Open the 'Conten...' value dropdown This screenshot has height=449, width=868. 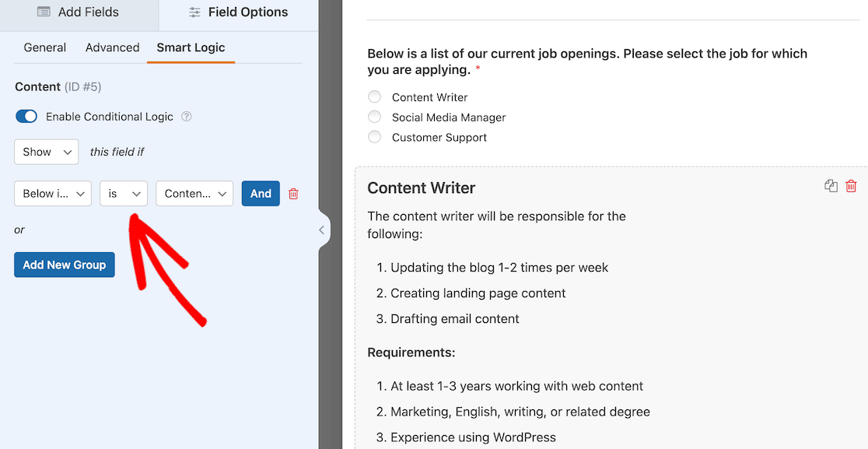[x=194, y=194]
